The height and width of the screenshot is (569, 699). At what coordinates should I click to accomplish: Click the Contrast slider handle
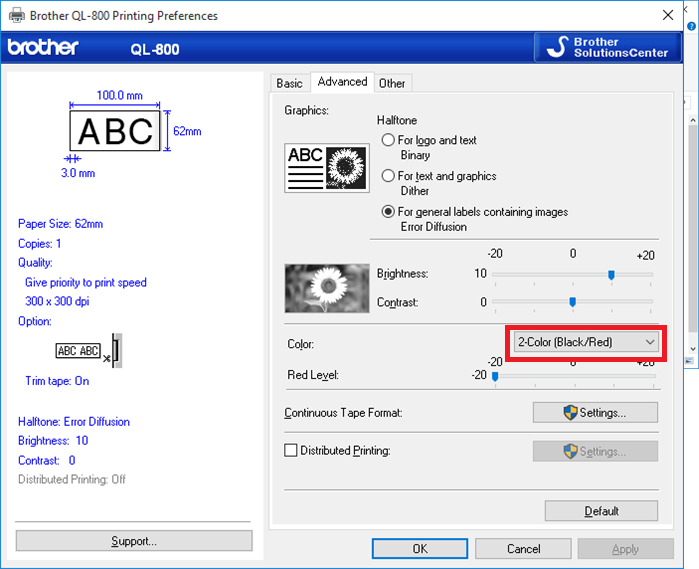pyautogui.click(x=572, y=301)
